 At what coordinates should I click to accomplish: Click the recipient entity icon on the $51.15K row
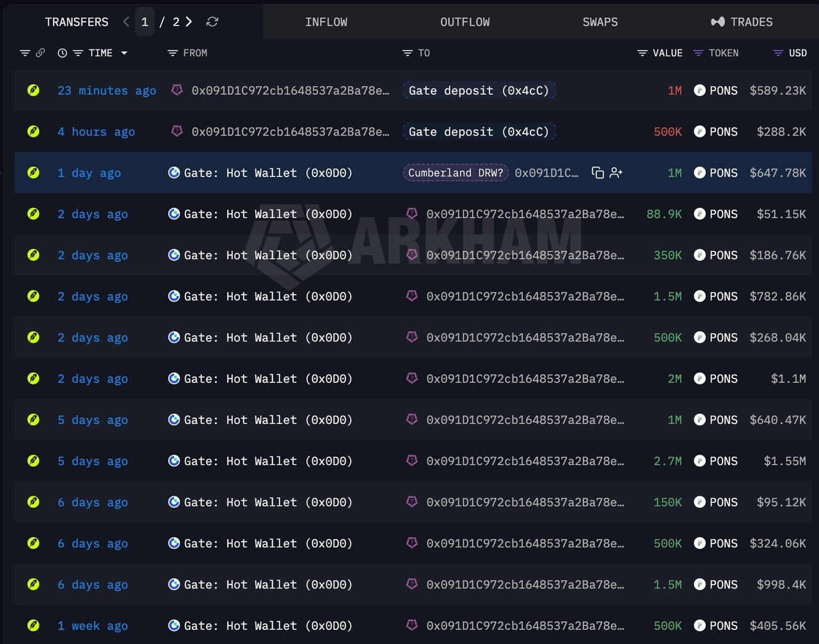click(412, 214)
